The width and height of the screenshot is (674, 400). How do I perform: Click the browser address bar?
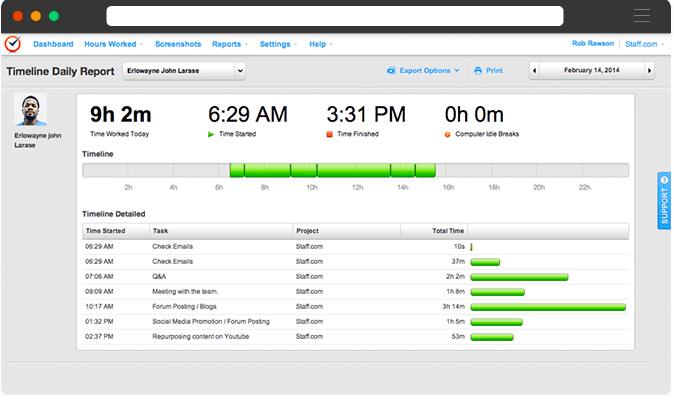click(x=335, y=16)
